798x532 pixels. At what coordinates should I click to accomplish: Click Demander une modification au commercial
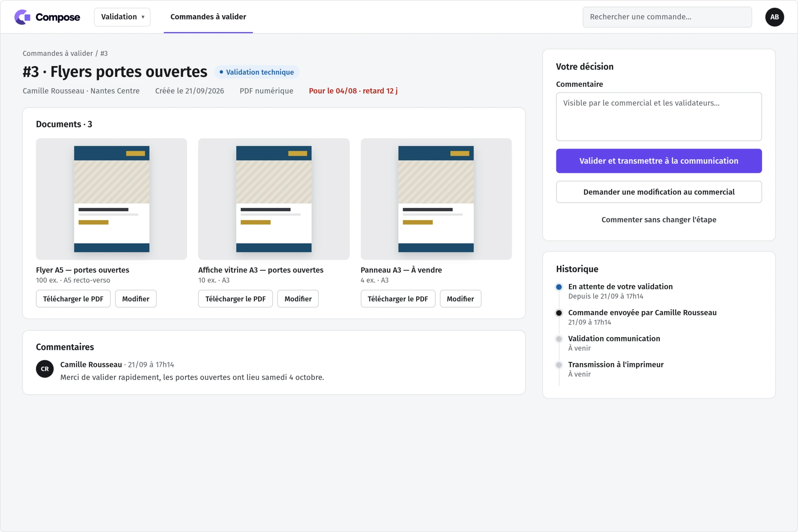pyautogui.click(x=659, y=192)
